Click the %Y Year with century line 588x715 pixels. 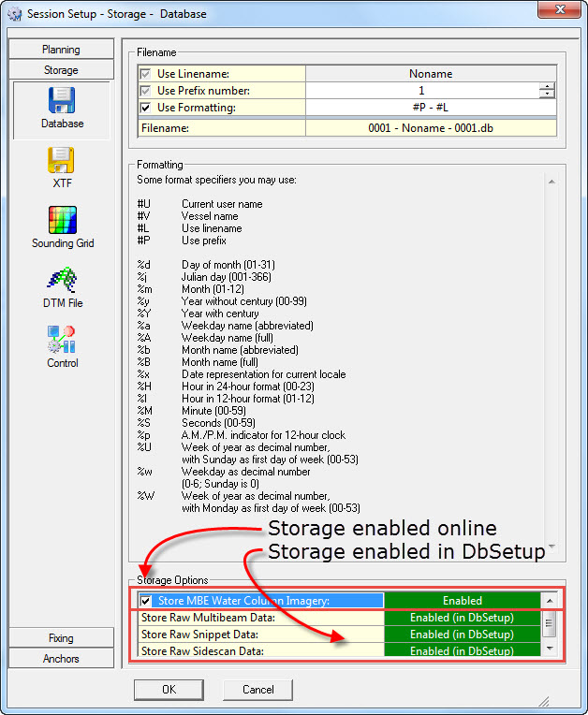(x=198, y=314)
